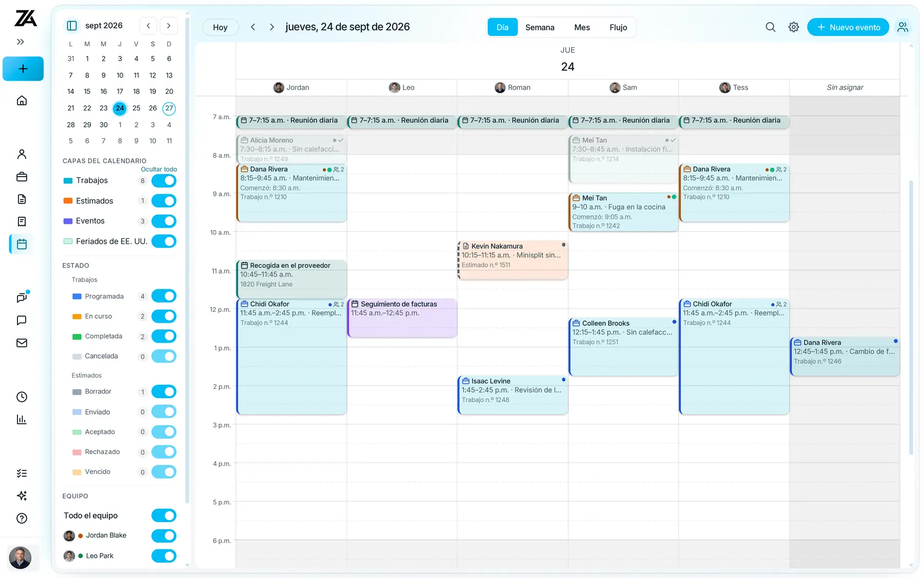Toggle Feriados de EE. UU. layer
This screenshot has height=578, width=924.
(164, 241)
